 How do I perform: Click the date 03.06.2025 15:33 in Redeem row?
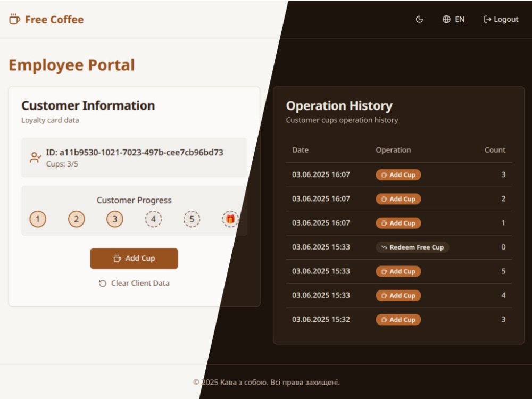[321, 247]
